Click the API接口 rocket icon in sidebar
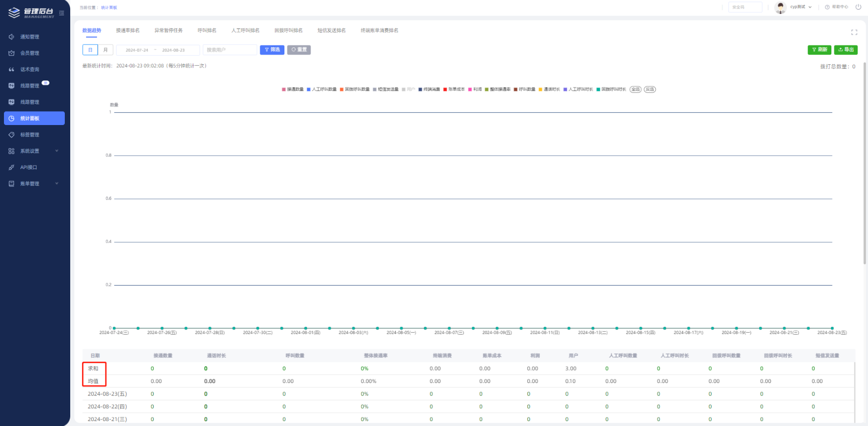Viewport: 868px width, 426px height. 11,168
